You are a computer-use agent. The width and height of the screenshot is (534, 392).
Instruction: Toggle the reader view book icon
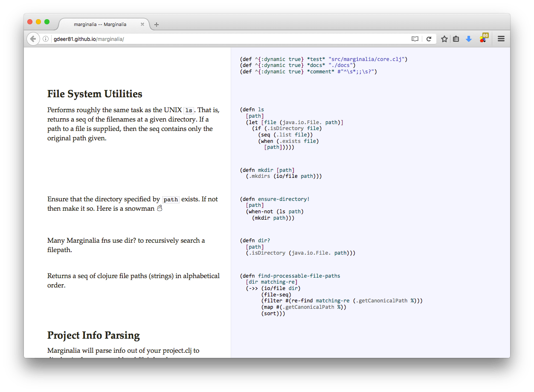click(415, 39)
